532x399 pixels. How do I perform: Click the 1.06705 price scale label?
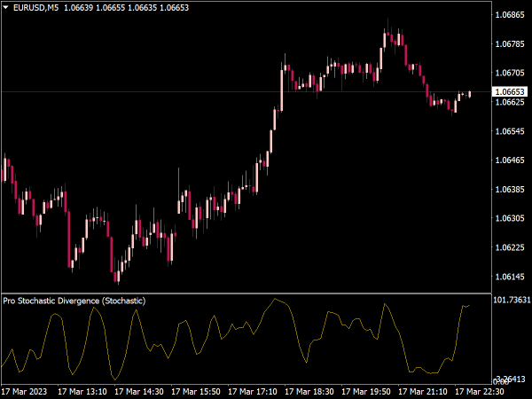click(510, 73)
